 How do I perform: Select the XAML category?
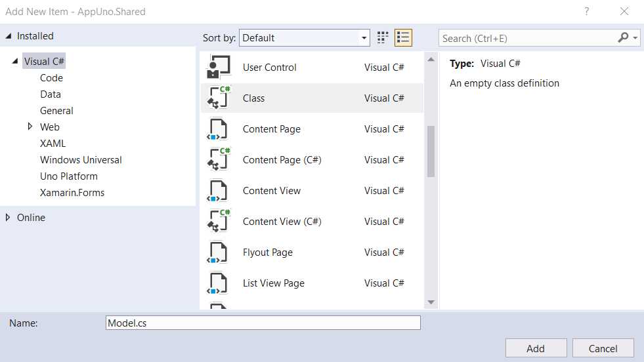(53, 143)
